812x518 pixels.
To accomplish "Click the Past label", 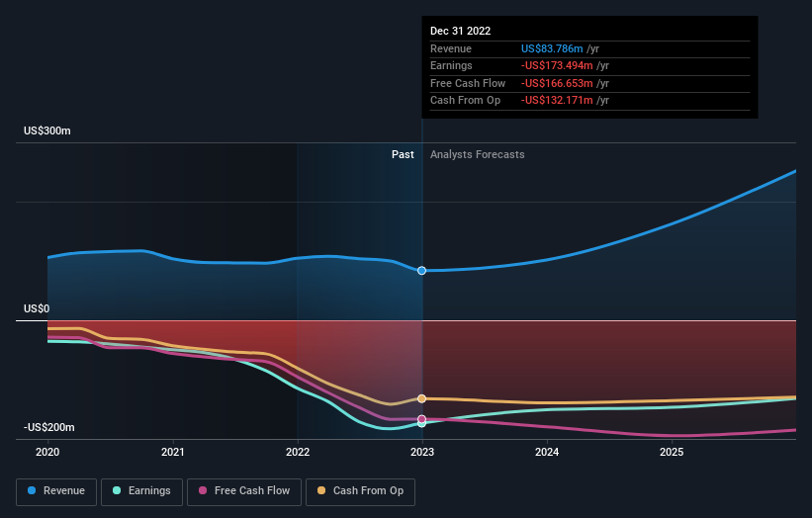I will pos(403,154).
